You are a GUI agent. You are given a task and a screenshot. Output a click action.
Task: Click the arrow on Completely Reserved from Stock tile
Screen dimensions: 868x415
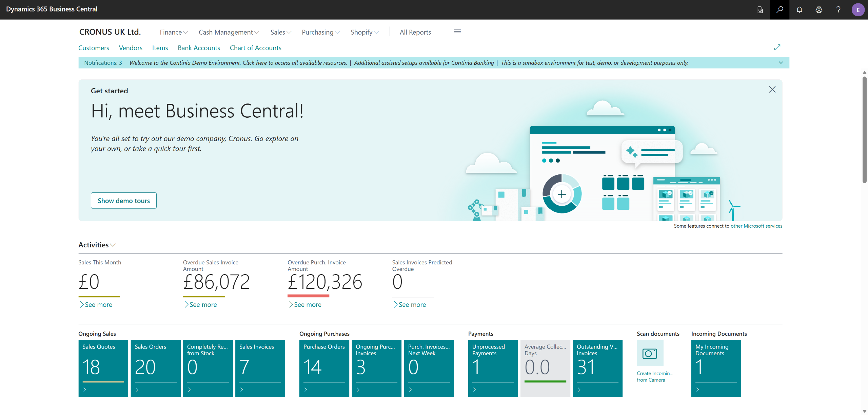click(190, 390)
